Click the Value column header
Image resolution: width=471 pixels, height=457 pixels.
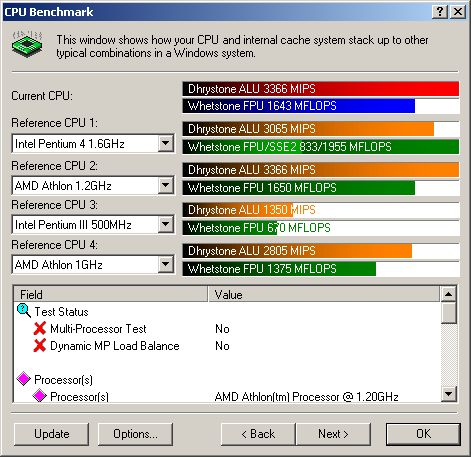point(324,294)
